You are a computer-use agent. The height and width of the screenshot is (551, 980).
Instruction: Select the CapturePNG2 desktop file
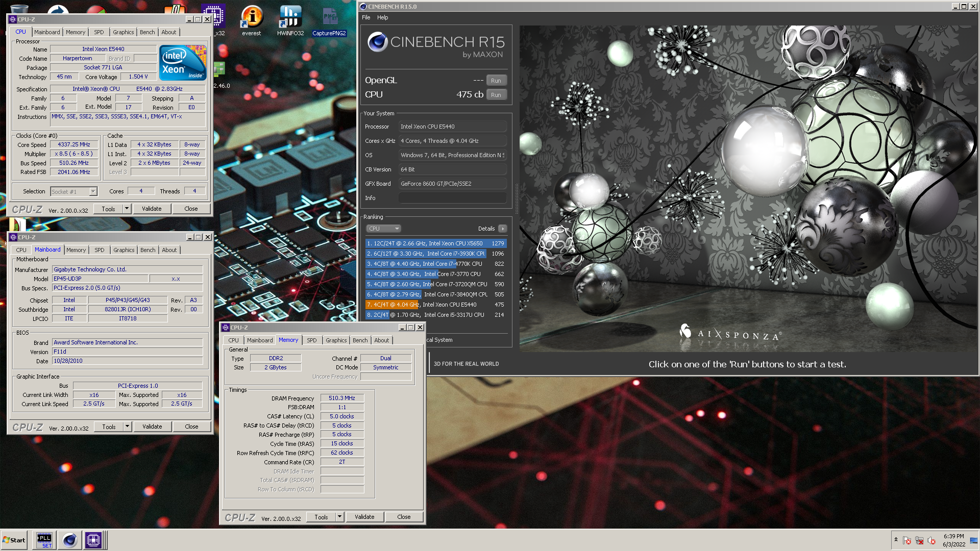(x=329, y=21)
